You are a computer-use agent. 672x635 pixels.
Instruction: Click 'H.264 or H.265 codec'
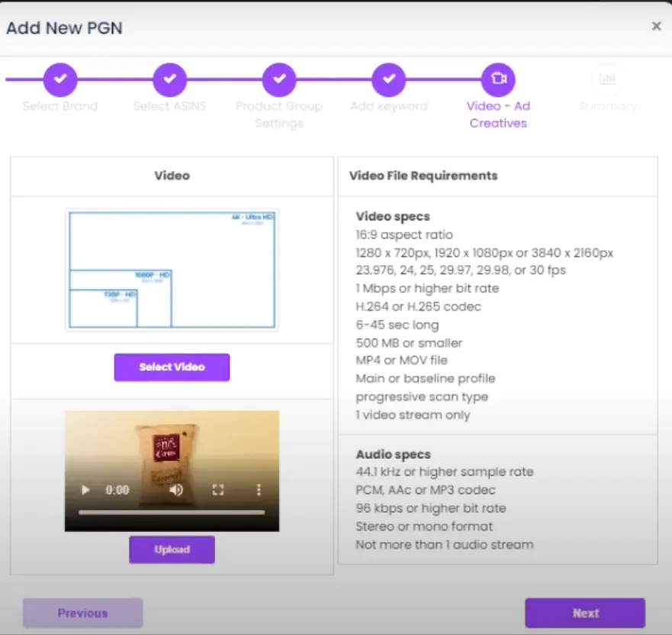(418, 306)
